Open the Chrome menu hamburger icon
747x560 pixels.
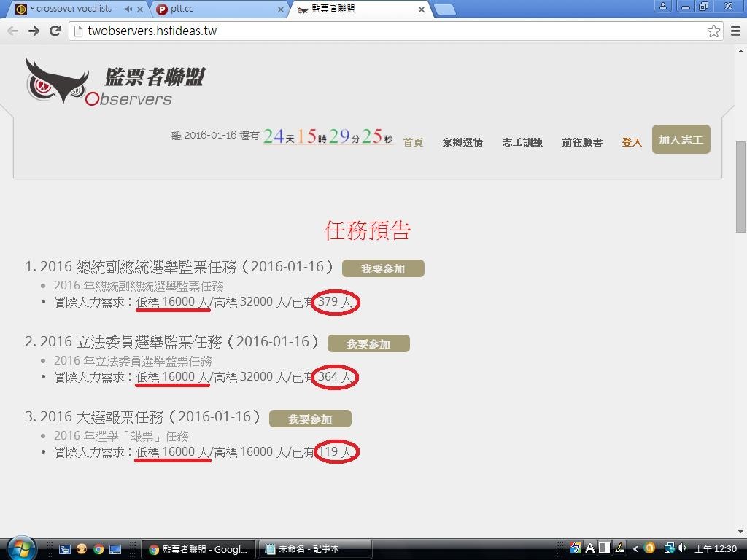735,31
